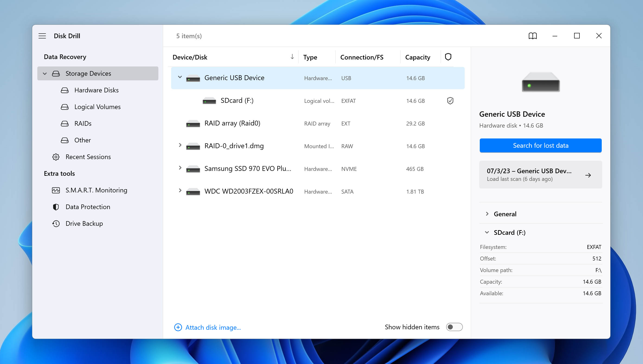Select Logical Volumes menu item
643x364 pixels.
tap(98, 106)
